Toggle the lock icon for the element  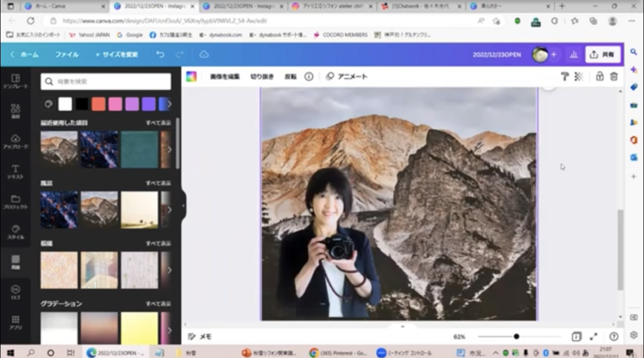point(599,76)
